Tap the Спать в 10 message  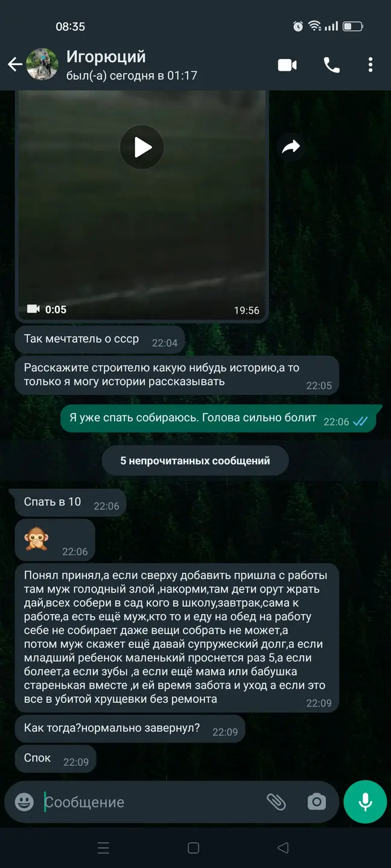pyautogui.click(x=71, y=503)
